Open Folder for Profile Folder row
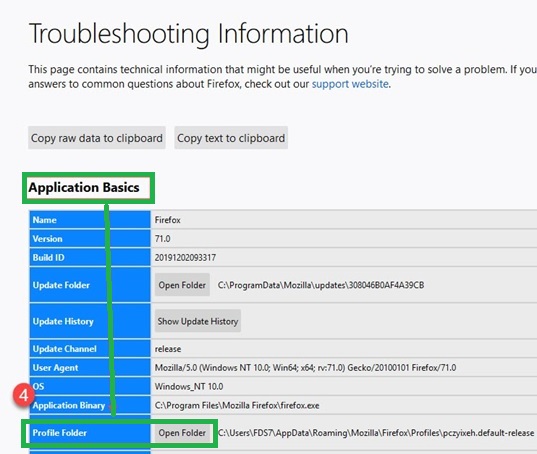Viewport: 537px width, 454px height. coord(182,433)
